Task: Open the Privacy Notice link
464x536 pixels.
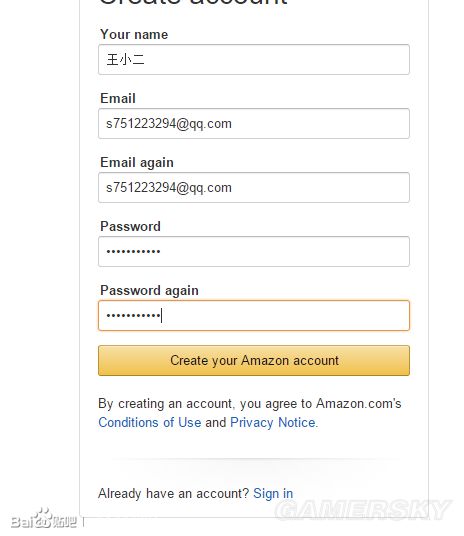Action: coord(274,423)
